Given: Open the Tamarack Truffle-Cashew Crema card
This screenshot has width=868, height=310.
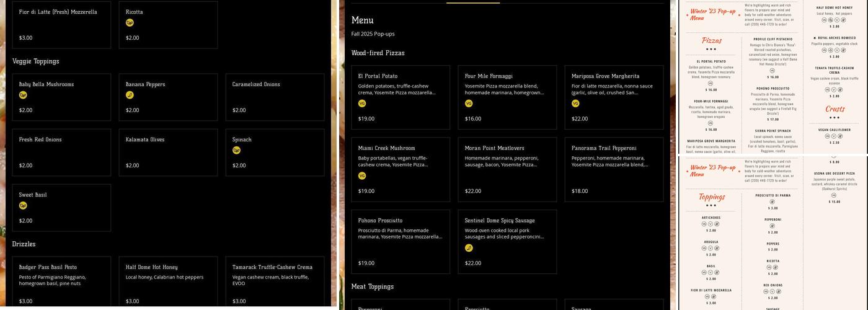Looking at the screenshot, I should pyautogui.click(x=275, y=283).
